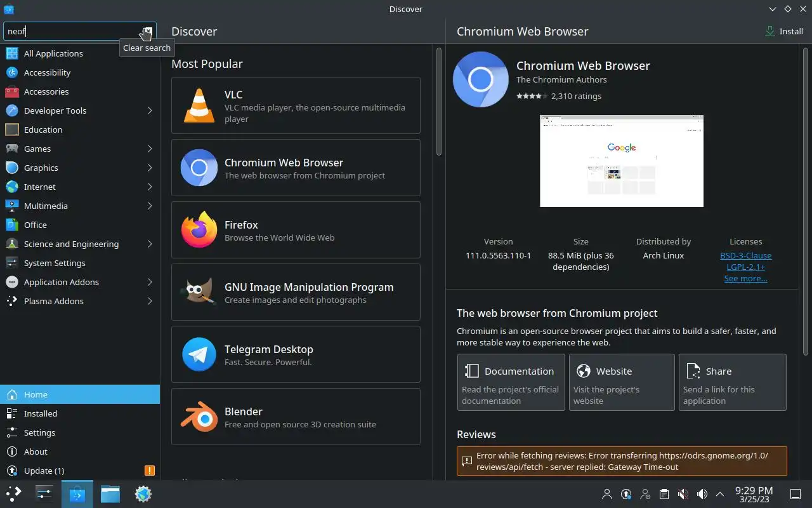Click the See more licenses link
812x508 pixels.
(745, 278)
